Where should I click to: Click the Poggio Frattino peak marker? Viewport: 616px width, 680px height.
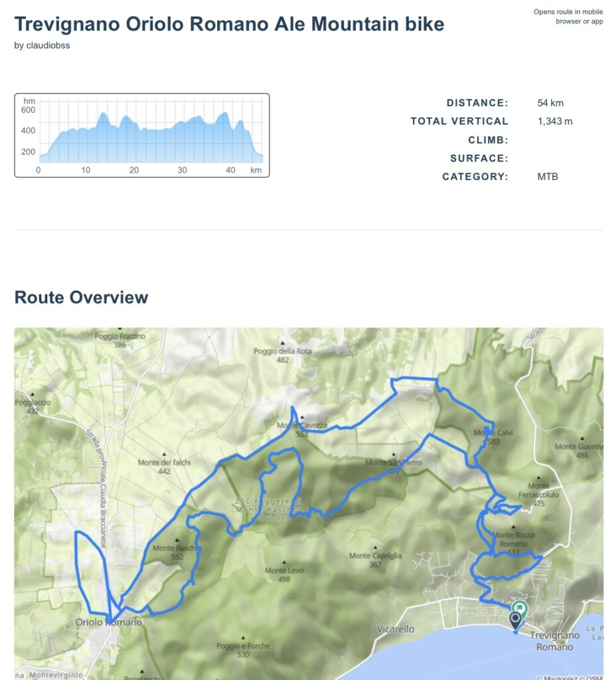[119, 329]
